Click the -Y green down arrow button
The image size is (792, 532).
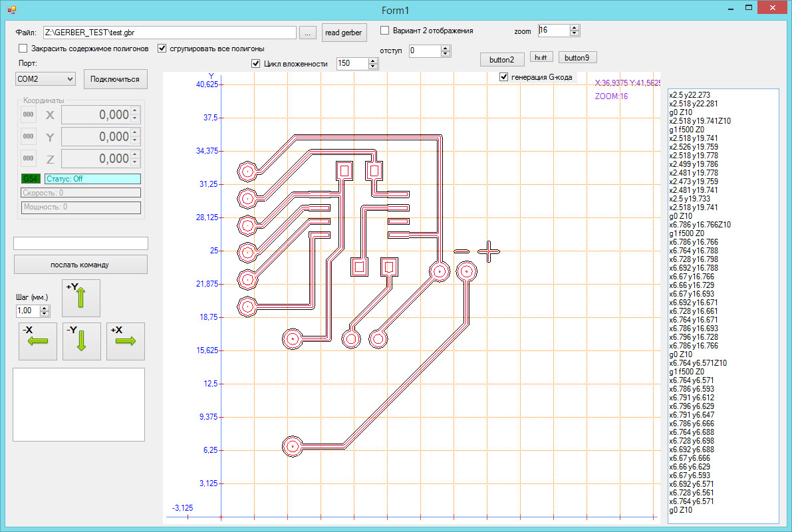coord(80,341)
